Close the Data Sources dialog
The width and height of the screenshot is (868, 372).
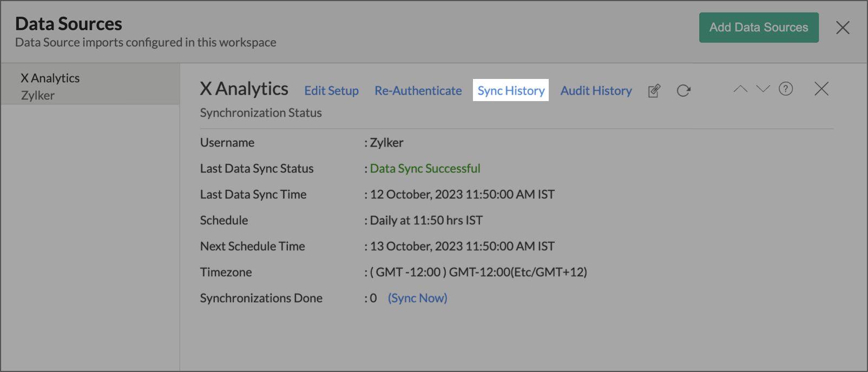[x=843, y=28]
